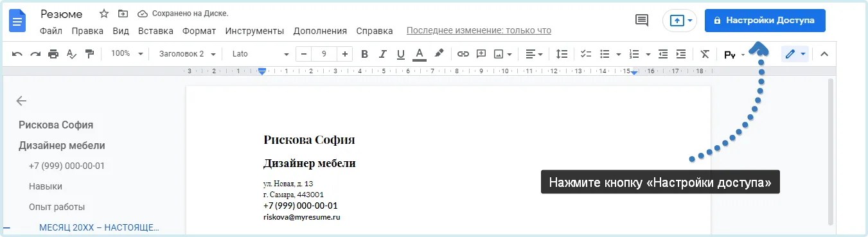Open comment history speech bubble icon
This screenshot has width=868, height=237.
[642, 20]
